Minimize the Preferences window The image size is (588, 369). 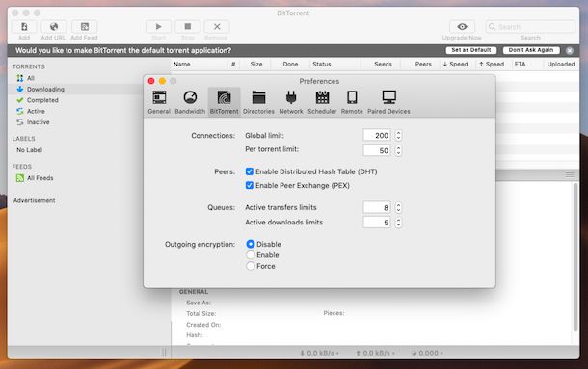162,81
